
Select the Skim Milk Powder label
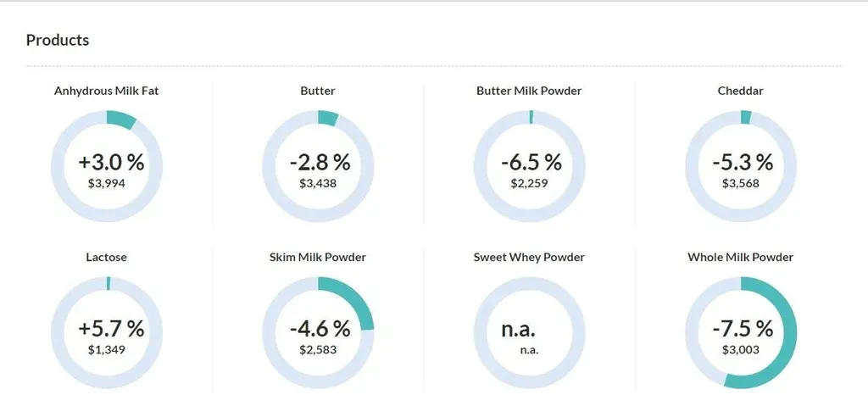pos(318,257)
